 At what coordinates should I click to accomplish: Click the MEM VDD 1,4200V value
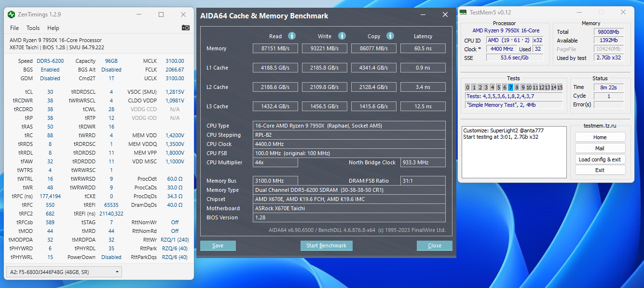[175, 135]
